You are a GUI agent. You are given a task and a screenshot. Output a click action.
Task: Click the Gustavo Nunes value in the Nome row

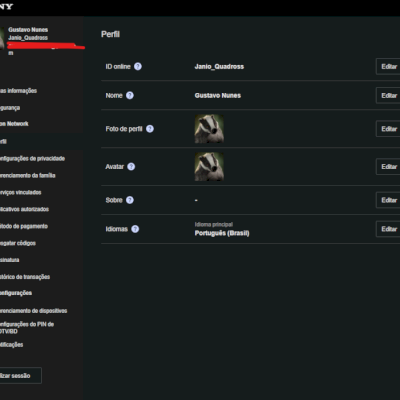tap(218, 95)
